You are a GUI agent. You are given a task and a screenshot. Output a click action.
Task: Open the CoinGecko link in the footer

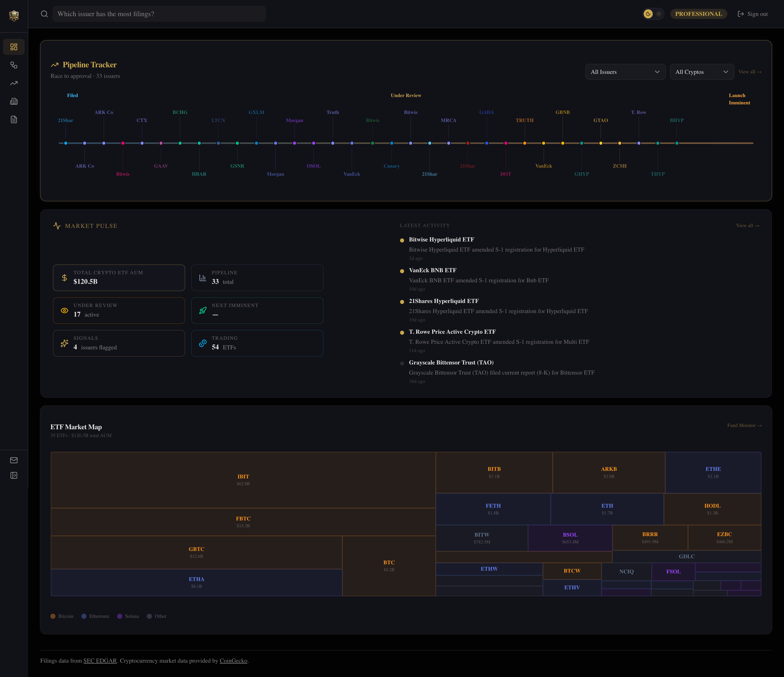234,661
